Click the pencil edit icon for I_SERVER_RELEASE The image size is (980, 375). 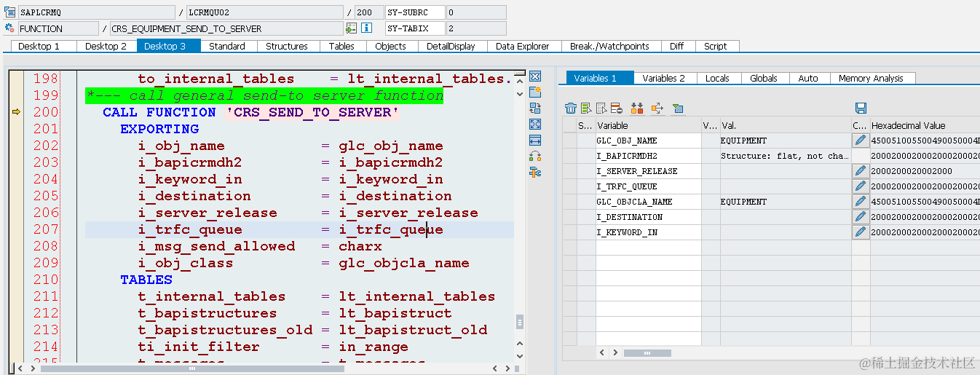point(861,170)
